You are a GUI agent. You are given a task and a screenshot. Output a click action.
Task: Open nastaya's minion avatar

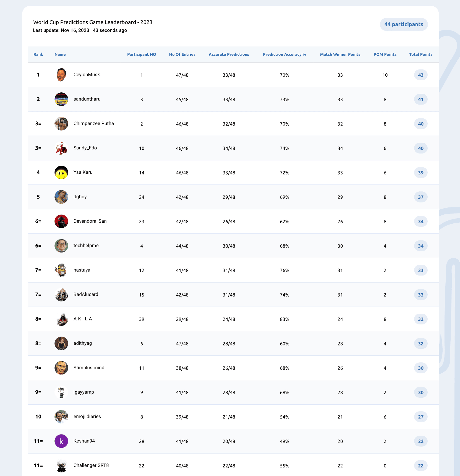coord(61,270)
